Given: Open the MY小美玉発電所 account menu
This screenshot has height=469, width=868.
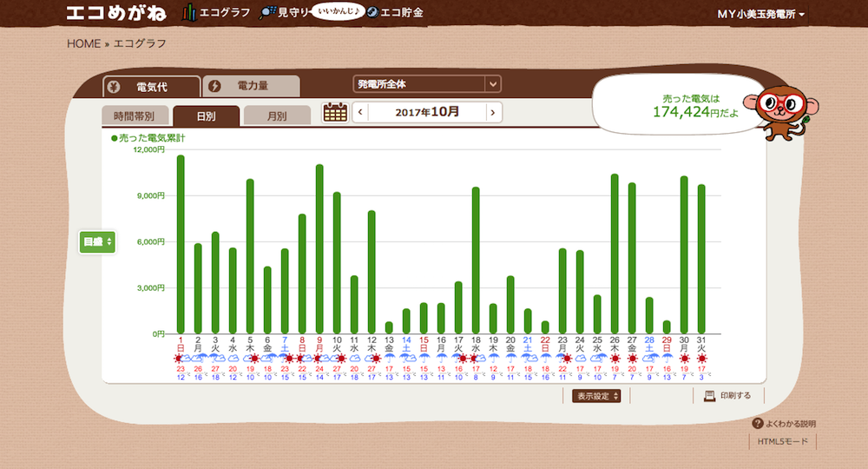Looking at the screenshot, I should [x=760, y=15].
